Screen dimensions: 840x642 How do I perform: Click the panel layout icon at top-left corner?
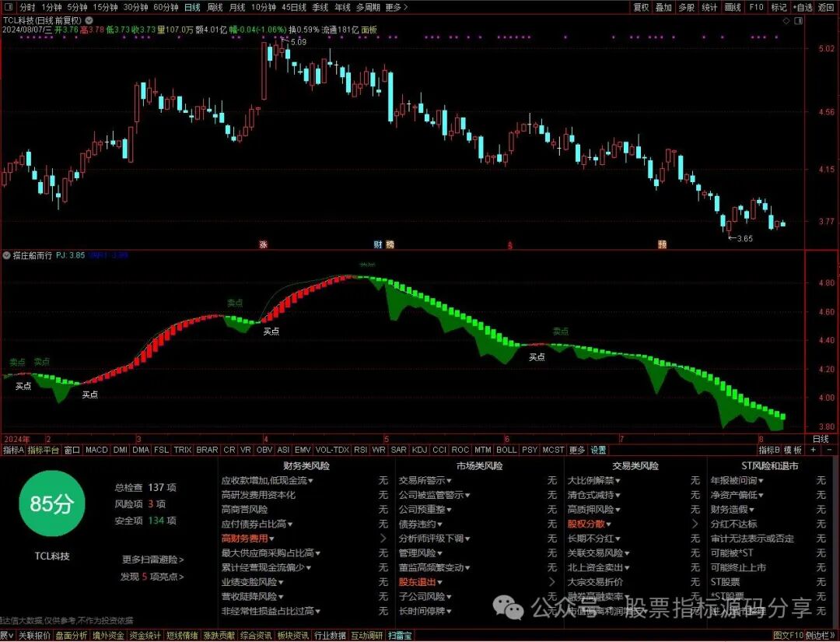pos(8,7)
